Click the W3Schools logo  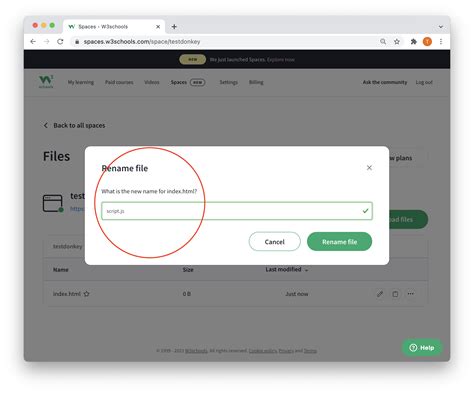(x=46, y=82)
